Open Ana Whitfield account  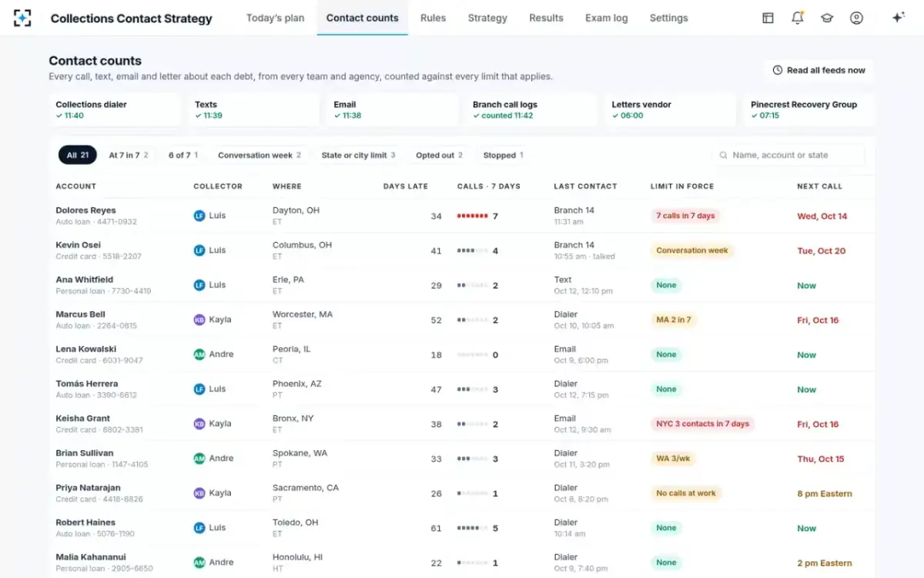coord(85,280)
